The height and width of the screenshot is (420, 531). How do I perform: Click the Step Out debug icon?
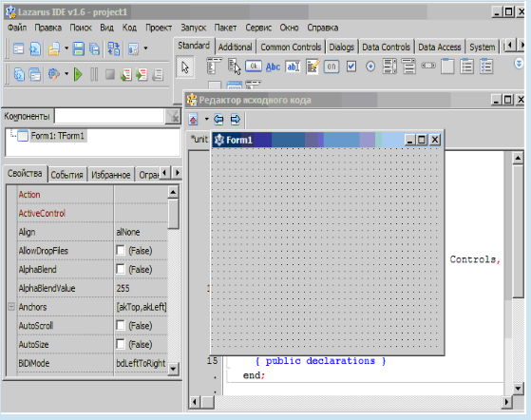[x=158, y=74]
